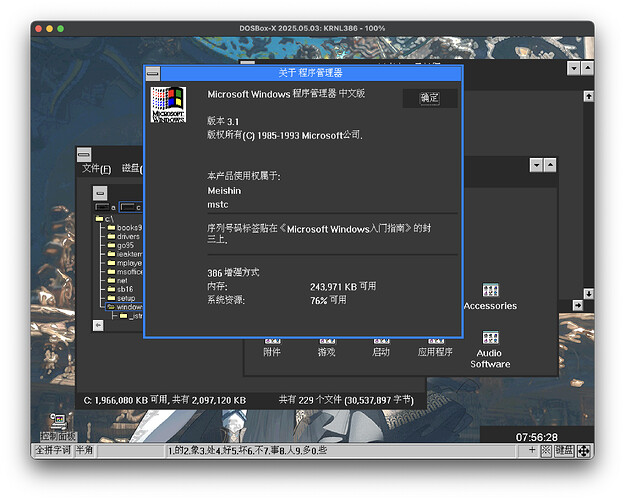The width and height of the screenshot is (625, 499).
Task: Click 全拼字词 input method button
Action: (53, 451)
